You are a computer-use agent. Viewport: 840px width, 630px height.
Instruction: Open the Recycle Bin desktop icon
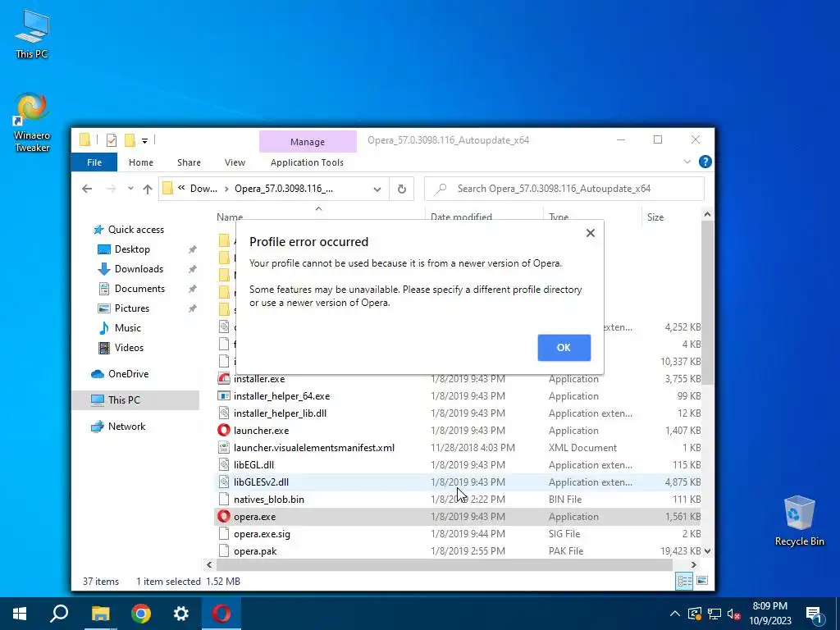point(799,521)
